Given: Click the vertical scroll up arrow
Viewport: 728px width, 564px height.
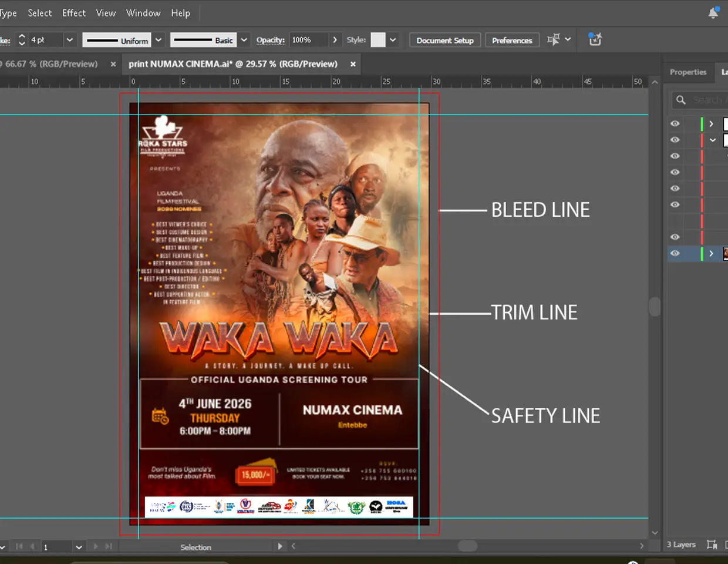Looking at the screenshot, I should [655, 82].
